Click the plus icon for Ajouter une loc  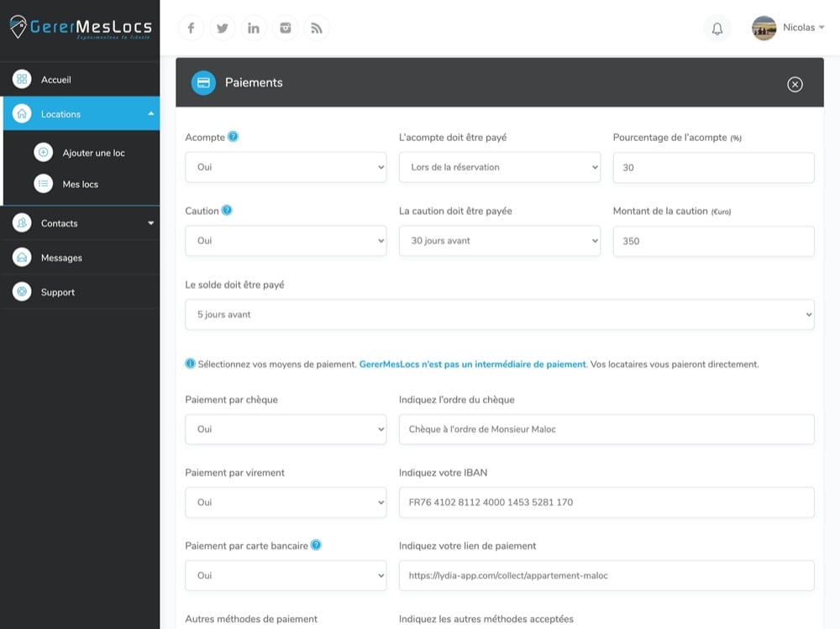tap(44, 152)
